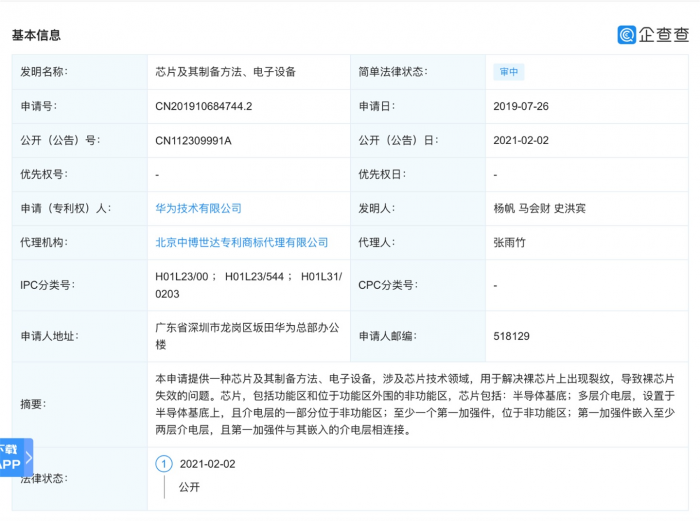Click the 下载APP floating download button
The width and height of the screenshot is (700, 521).
coord(10,458)
